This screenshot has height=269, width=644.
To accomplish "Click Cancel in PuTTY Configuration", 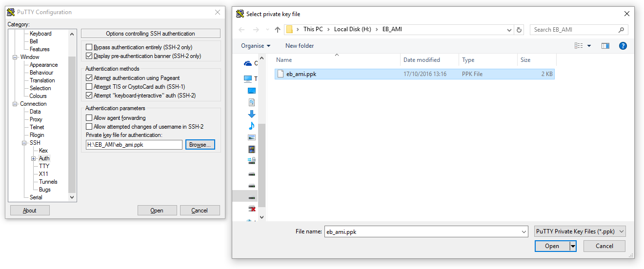I will pyautogui.click(x=200, y=211).
